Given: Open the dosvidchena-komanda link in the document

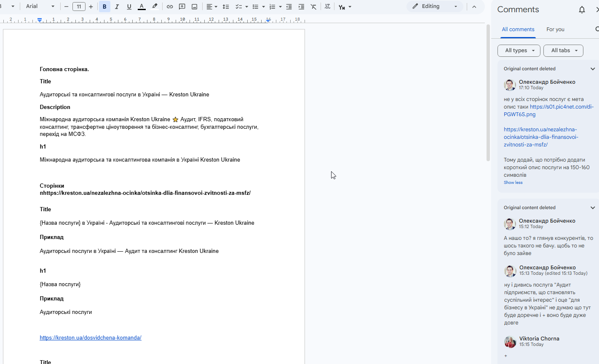Looking at the screenshot, I should pyautogui.click(x=91, y=337).
